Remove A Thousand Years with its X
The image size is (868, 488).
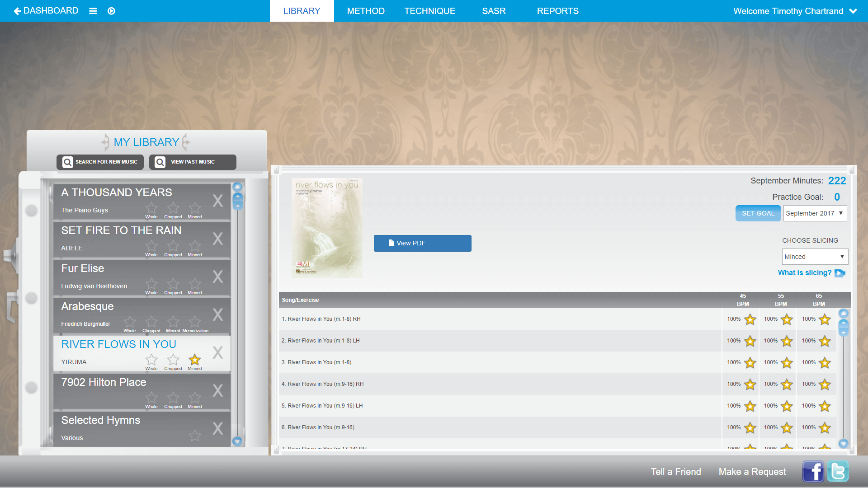click(x=218, y=201)
